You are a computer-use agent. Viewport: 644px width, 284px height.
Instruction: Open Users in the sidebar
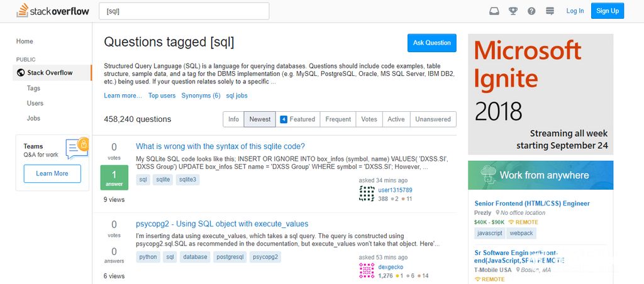point(35,103)
